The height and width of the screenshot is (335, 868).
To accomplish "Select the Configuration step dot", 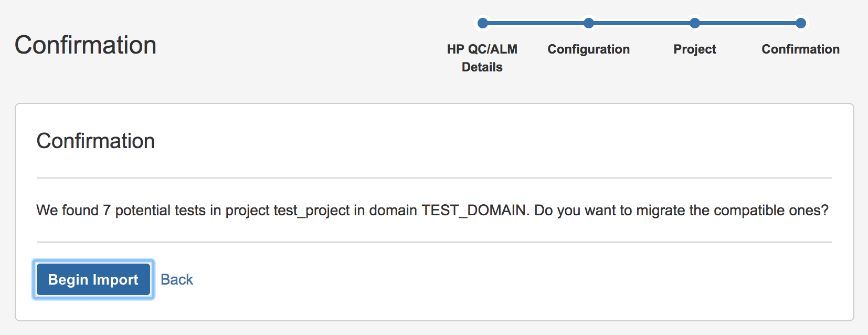I will coord(589,23).
